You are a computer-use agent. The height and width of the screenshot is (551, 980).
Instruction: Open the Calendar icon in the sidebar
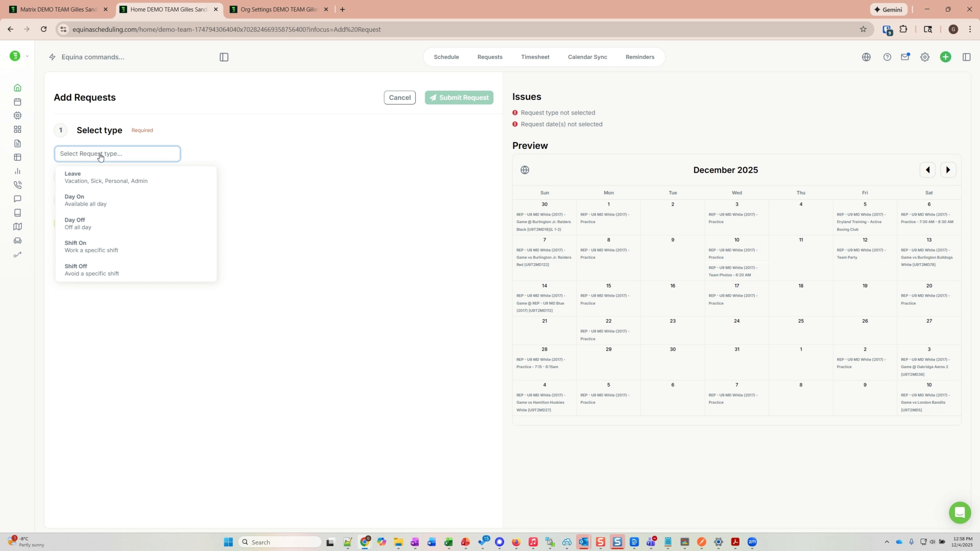click(18, 102)
